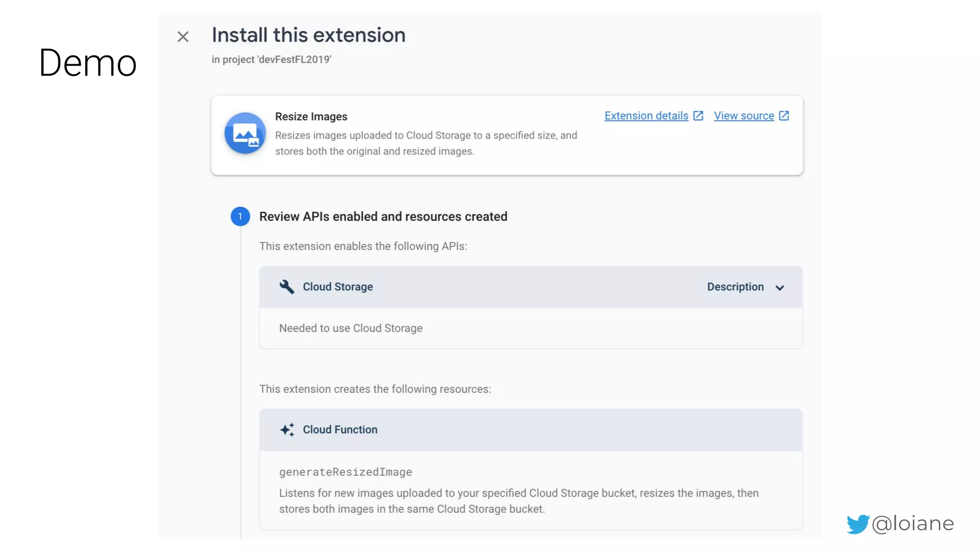The width and height of the screenshot is (980, 551).
Task: Click the external link icon beside View source
Action: tap(784, 116)
